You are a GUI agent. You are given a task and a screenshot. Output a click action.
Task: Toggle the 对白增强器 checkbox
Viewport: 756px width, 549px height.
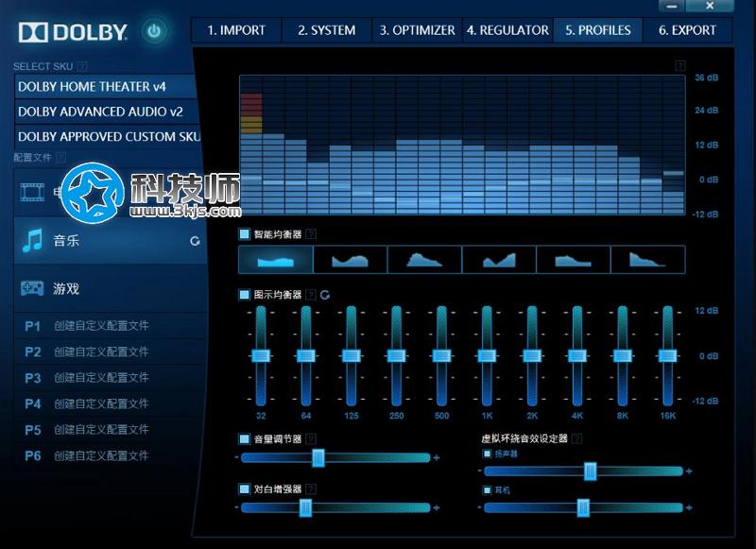[x=245, y=489]
